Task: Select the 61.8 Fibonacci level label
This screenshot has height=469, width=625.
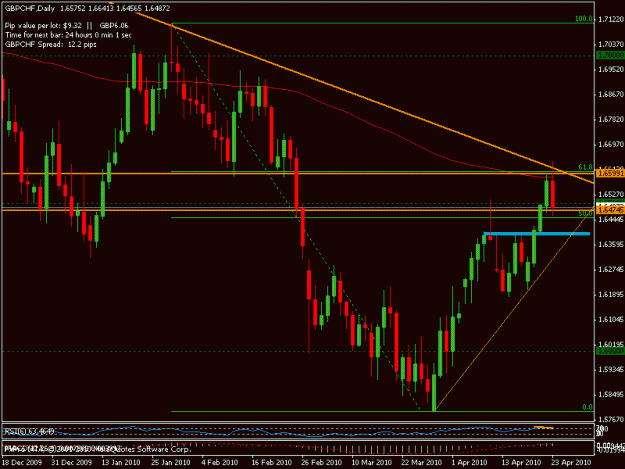Action: 586,167
